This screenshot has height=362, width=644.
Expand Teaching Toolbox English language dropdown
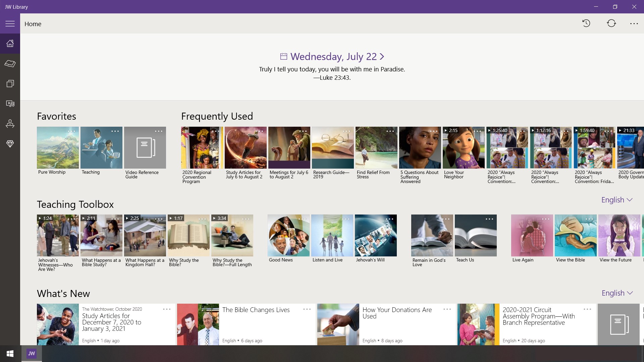click(617, 200)
